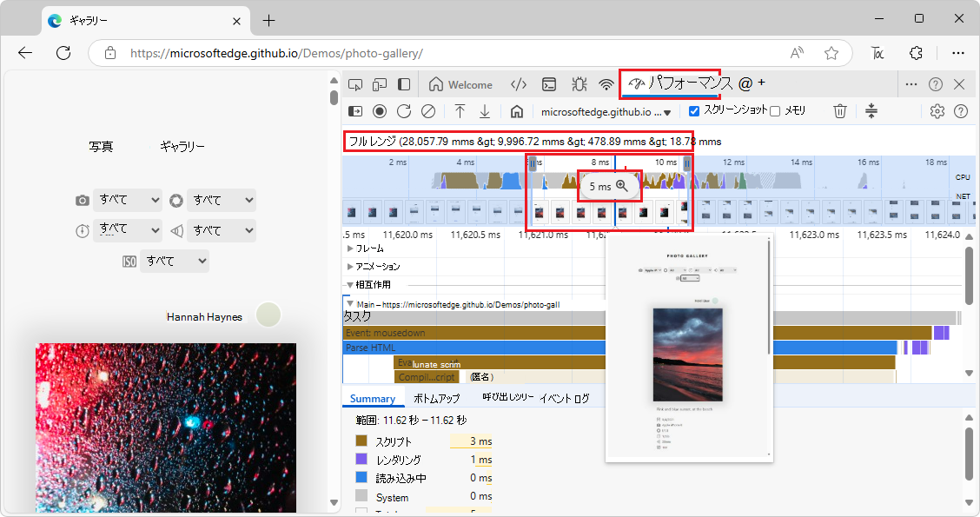
Task: Open the ISO filter dropdown
Action: pos(175,260)
